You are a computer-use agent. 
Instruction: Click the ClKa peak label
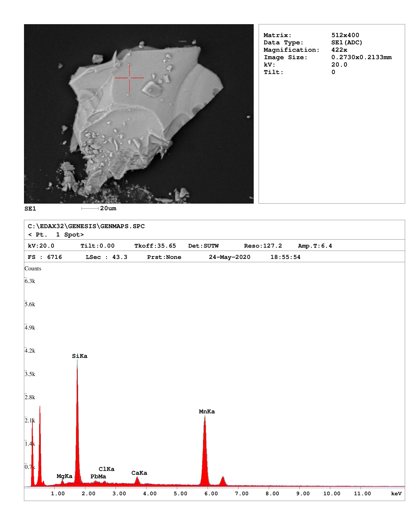(106, 469)
